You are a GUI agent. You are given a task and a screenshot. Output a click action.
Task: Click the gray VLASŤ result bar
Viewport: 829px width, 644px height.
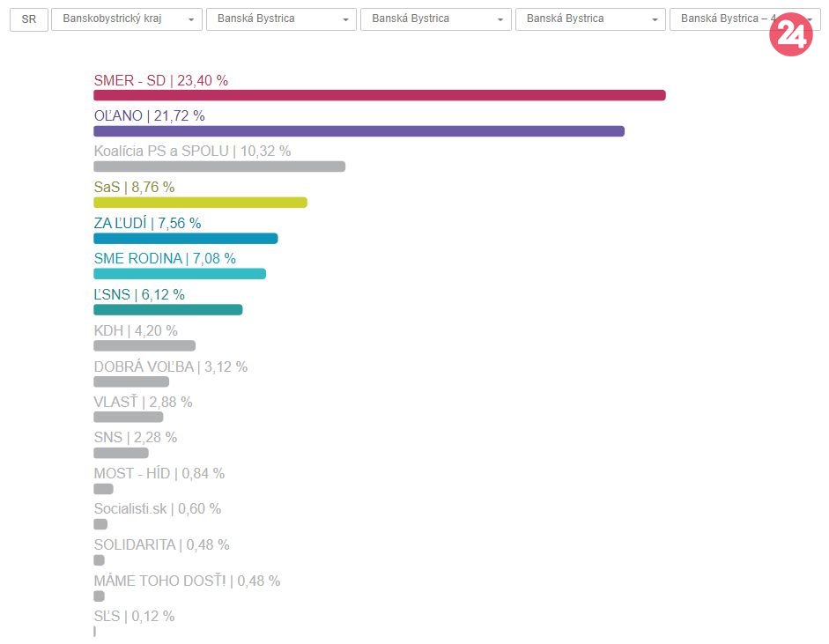coord(128,418)
